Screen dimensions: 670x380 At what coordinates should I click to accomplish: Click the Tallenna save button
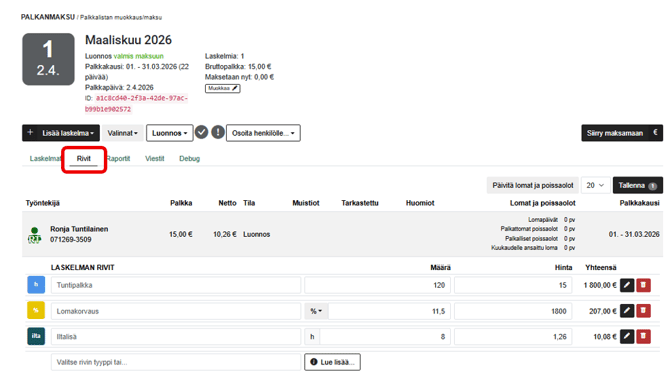coord(638,185)
